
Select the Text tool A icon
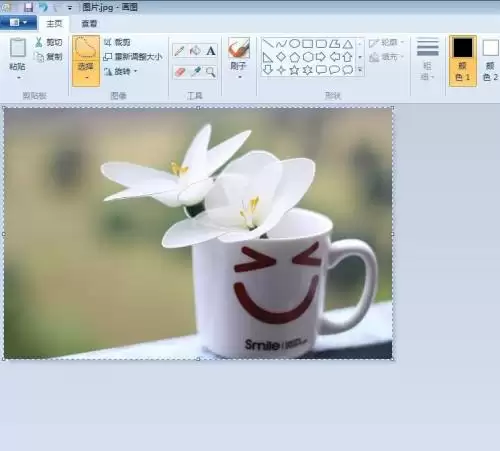click(x=211, y=51)
